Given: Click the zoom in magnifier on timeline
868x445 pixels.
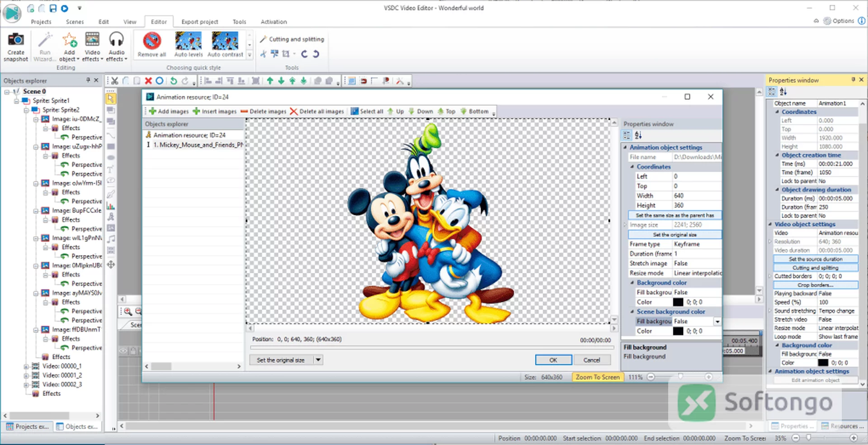Looking at the screenshot, I should coord(128,312).
